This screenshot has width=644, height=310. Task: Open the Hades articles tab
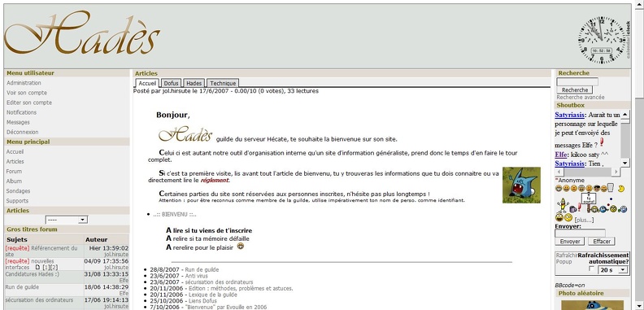194,83
